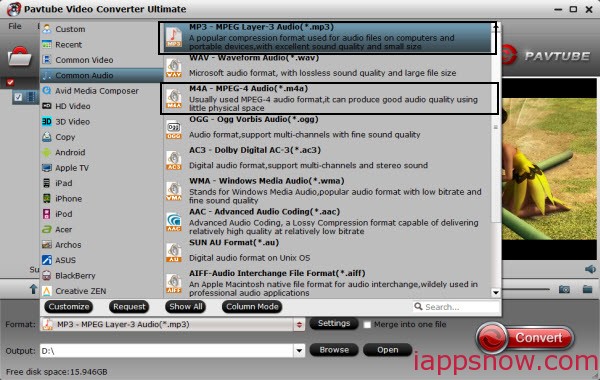Click 'AAC - Advanced Audio Coding' title
This screenshot has height=380, width=600.
coord(264,212)
